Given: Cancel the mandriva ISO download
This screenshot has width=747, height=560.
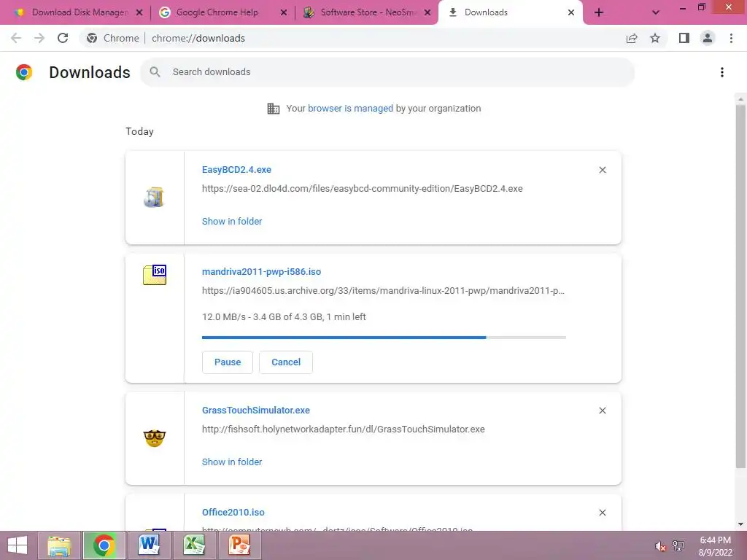Looking at the screenshot, I should pos(286,362).
